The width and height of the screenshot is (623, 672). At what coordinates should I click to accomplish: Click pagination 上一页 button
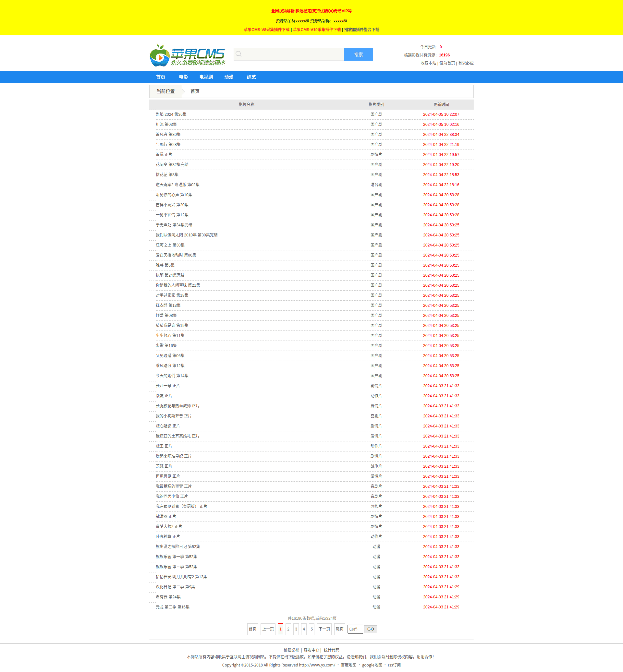[x=268, y=629]
